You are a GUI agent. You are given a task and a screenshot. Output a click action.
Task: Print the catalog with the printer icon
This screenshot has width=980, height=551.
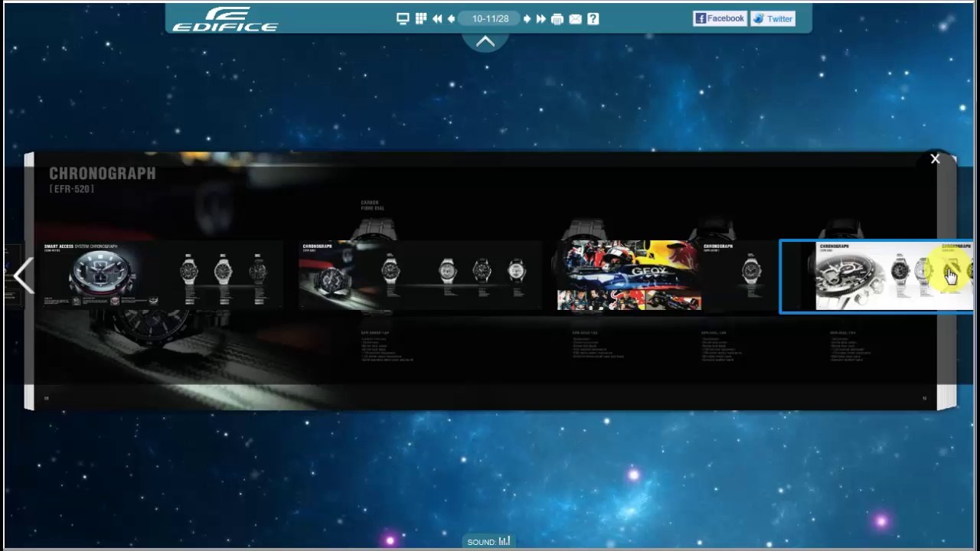557,19
